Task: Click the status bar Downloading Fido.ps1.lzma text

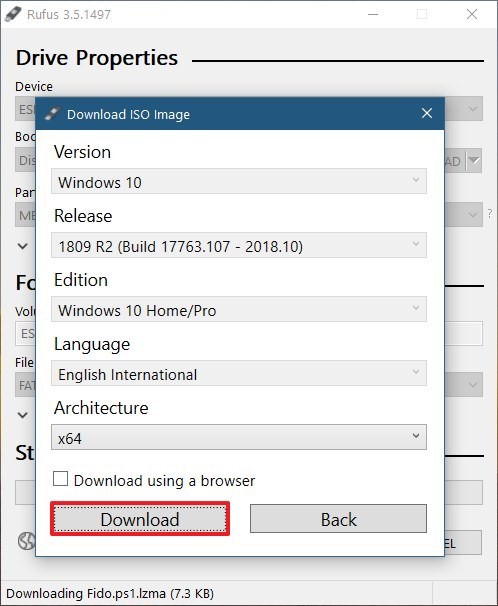Action: click(x=110, y=593)
